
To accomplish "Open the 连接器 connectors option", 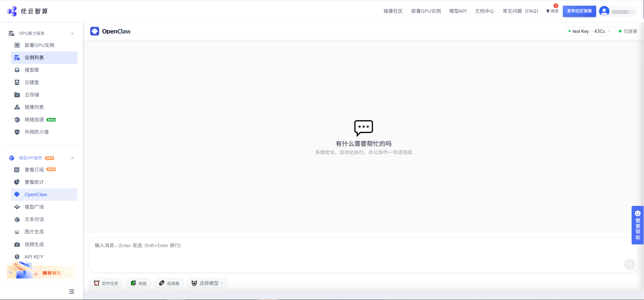I will point(169,283).
